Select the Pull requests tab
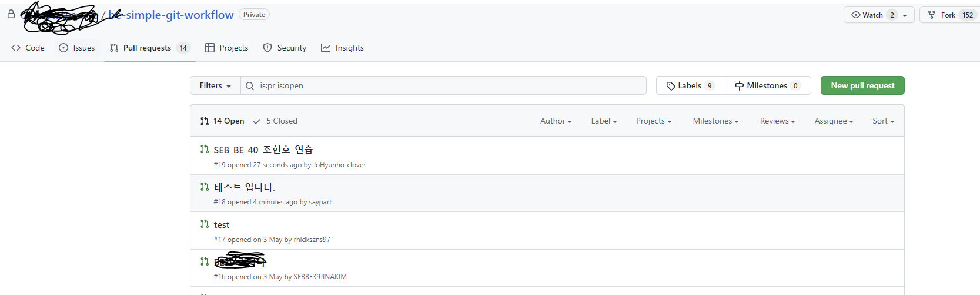Image resolution: width=980 pixels, height=295 pixels. (150, 48)
